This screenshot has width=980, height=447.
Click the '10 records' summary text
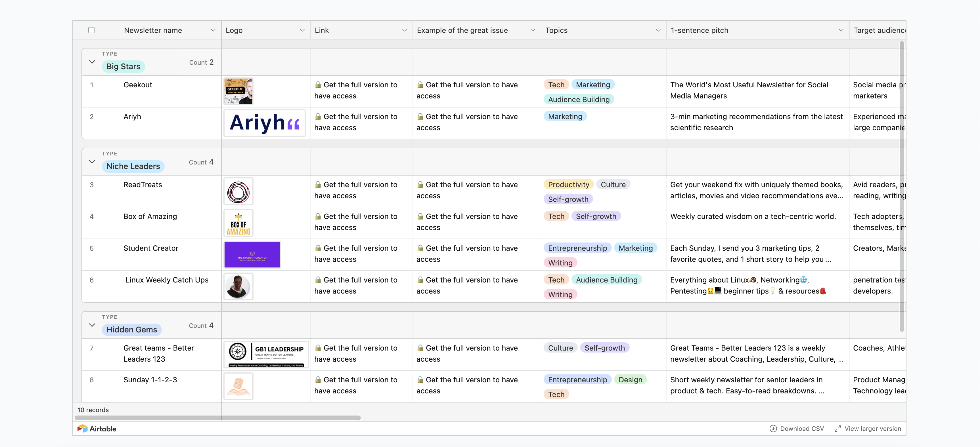93,410
